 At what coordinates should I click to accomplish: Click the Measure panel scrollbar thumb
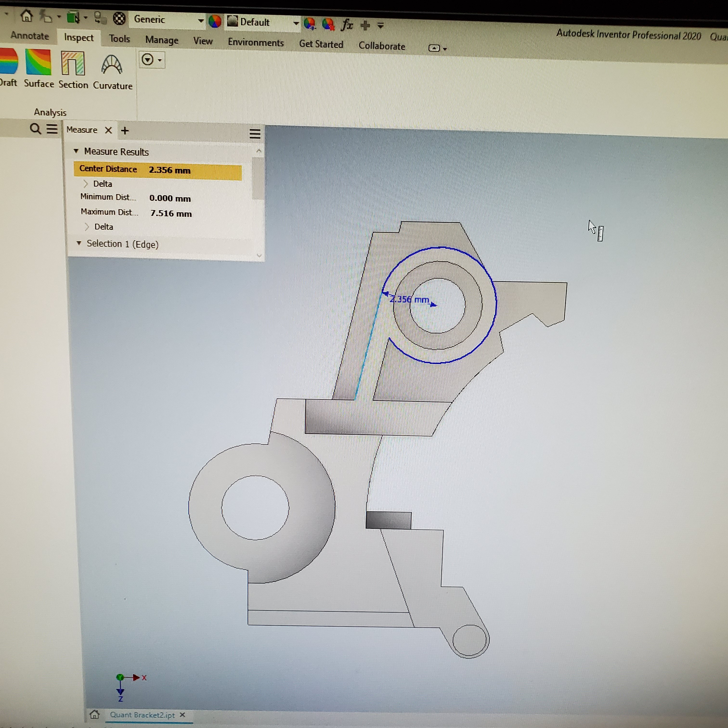click(258, 178)
